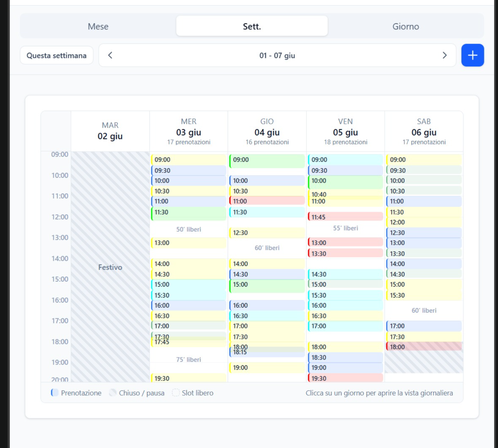This screenshot has height=448, width=498.
Task: Select the 75' liberi slot on Wednesday
Action: 189,359
